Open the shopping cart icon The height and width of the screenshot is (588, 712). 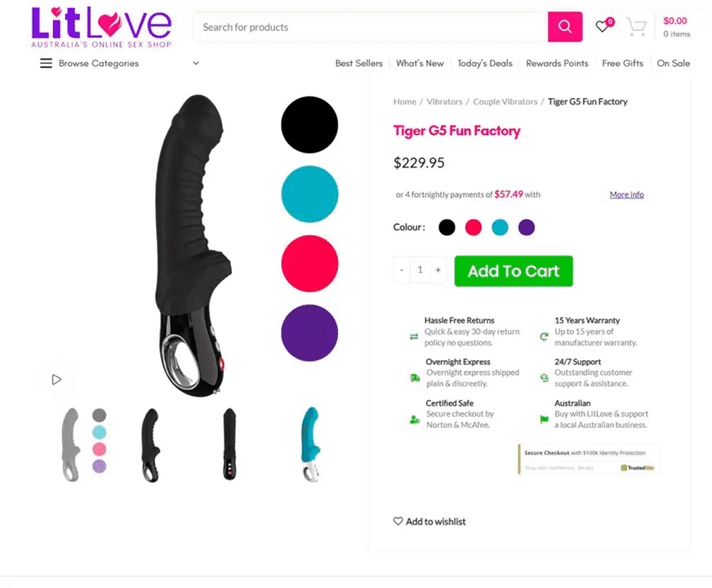point(636,27)
